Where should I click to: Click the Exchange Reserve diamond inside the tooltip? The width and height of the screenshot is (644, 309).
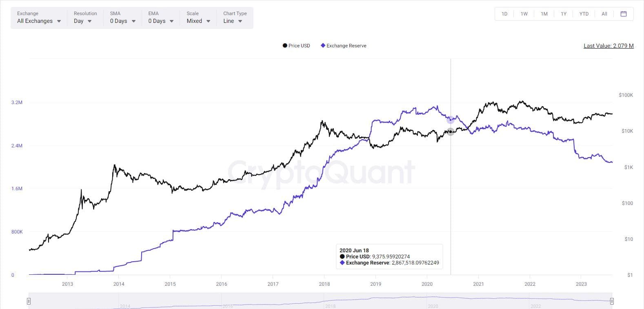[x=342, y=263]
